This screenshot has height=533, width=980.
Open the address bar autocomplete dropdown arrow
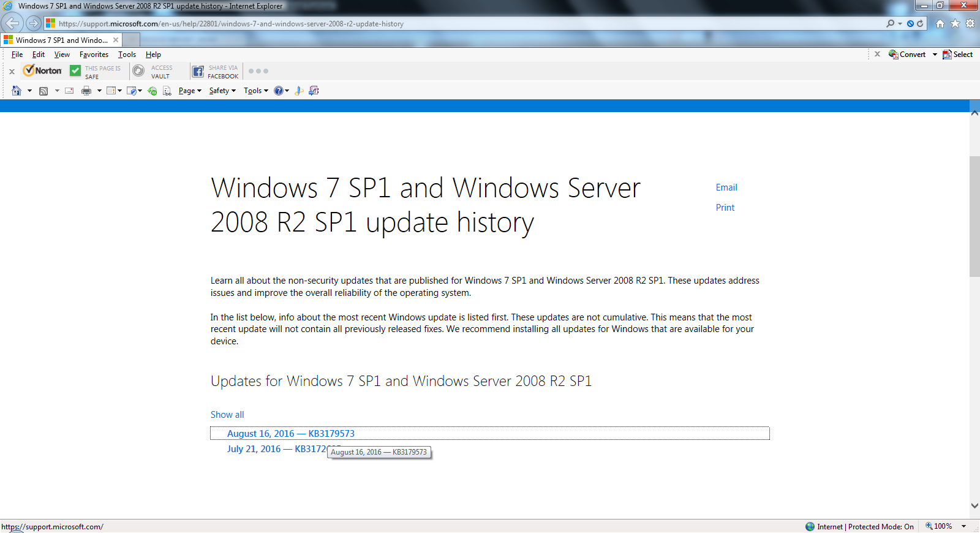tap(900, 24)
